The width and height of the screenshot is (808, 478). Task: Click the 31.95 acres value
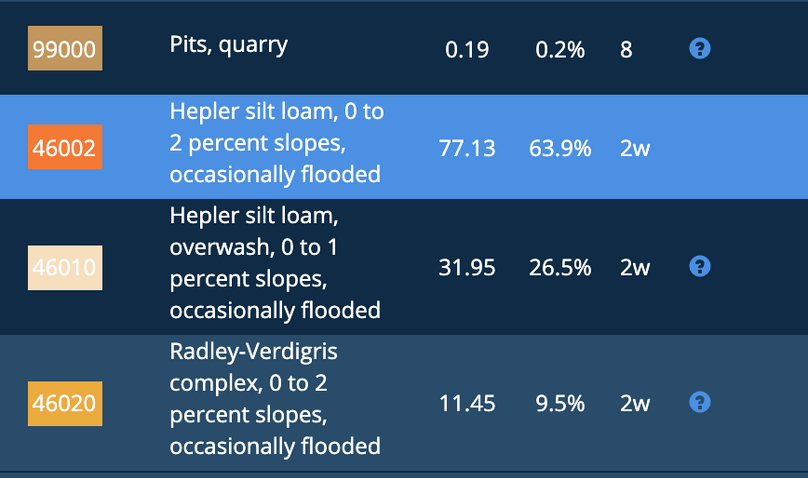(x=467, y=267)
